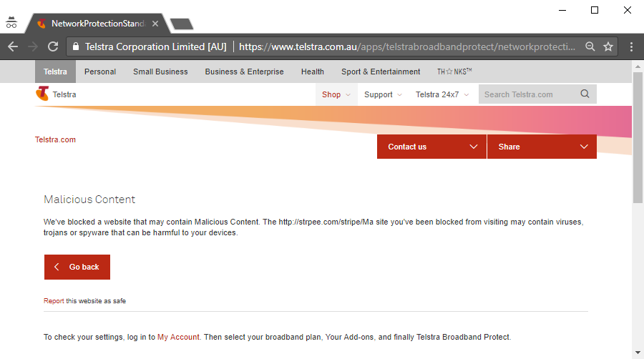Click the Telstra.com breadcrumb link
Image resolution: width=644 pixels, height=359 pixels.
(x=55, y=139)
